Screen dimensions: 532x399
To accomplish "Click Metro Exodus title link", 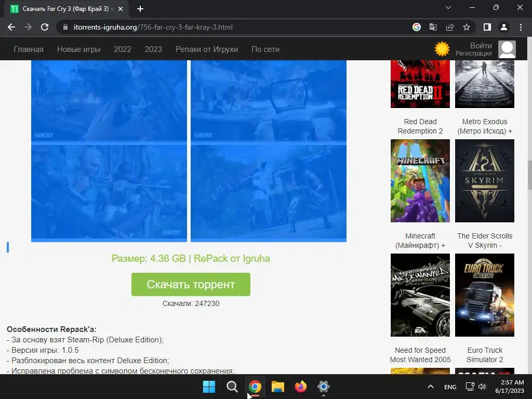I will pos(485,126).
